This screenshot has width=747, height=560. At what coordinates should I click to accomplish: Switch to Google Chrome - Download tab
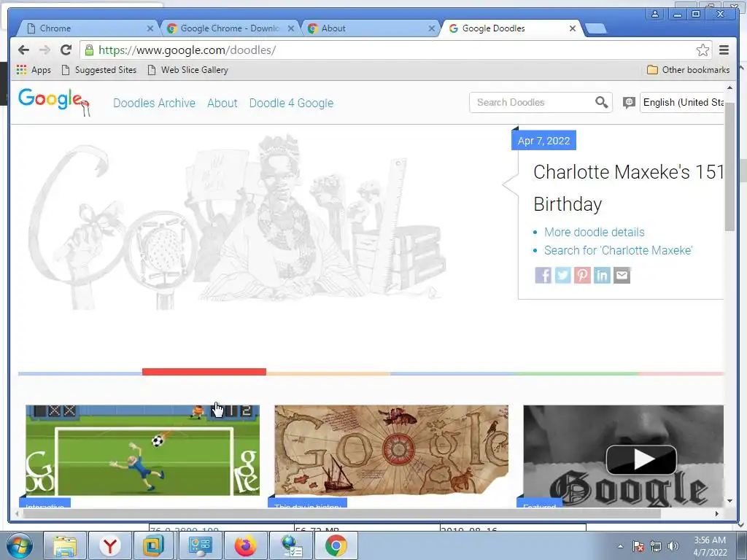click(x=230, y=28)
